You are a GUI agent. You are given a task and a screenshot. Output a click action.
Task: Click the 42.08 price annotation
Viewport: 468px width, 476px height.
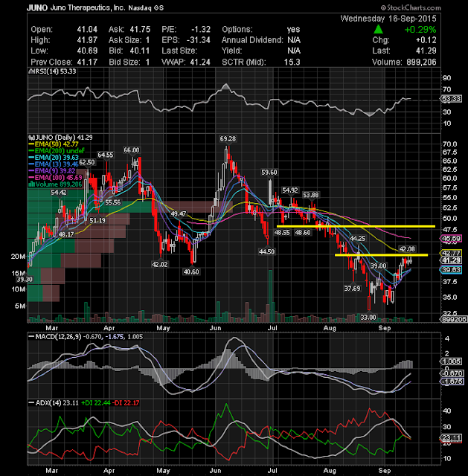pos(407,249)
